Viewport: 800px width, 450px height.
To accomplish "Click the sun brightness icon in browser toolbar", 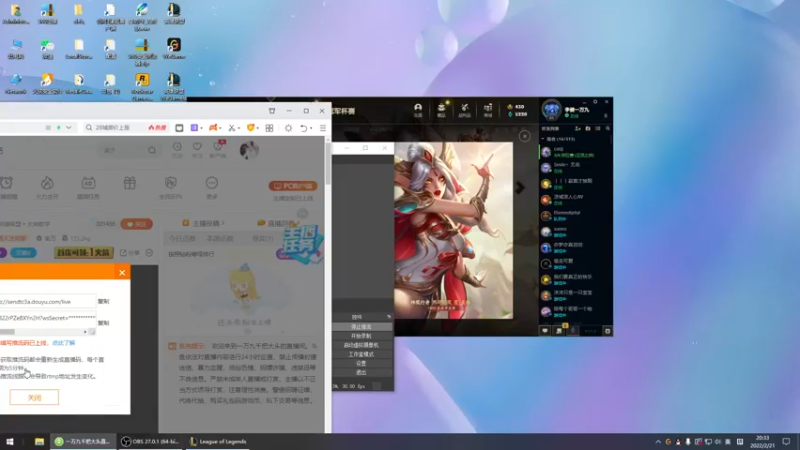I will (x=288, y=128).
